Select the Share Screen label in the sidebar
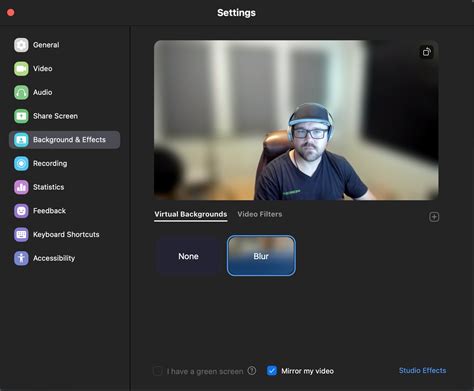The width and height of the screenshot is (474, 391). [55, 116]
